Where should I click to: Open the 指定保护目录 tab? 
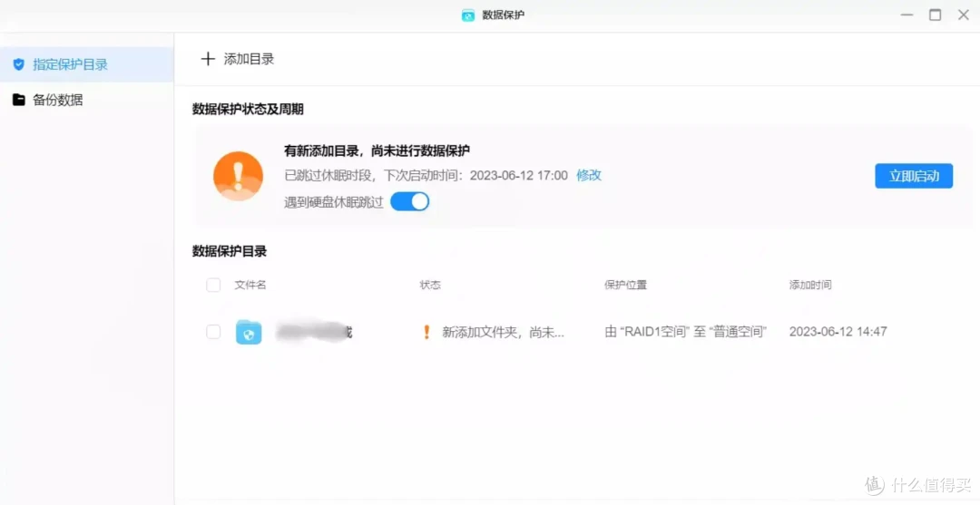[x=87, y=64]
